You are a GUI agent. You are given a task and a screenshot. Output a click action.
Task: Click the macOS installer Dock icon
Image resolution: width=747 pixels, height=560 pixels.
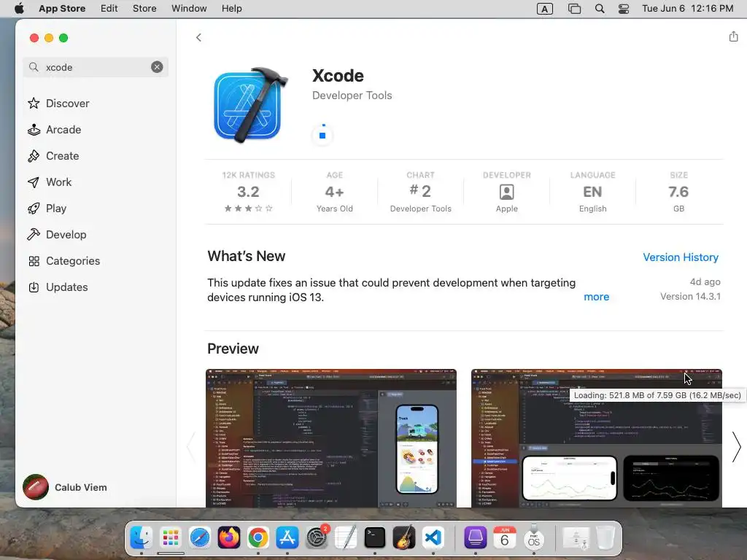533,537
